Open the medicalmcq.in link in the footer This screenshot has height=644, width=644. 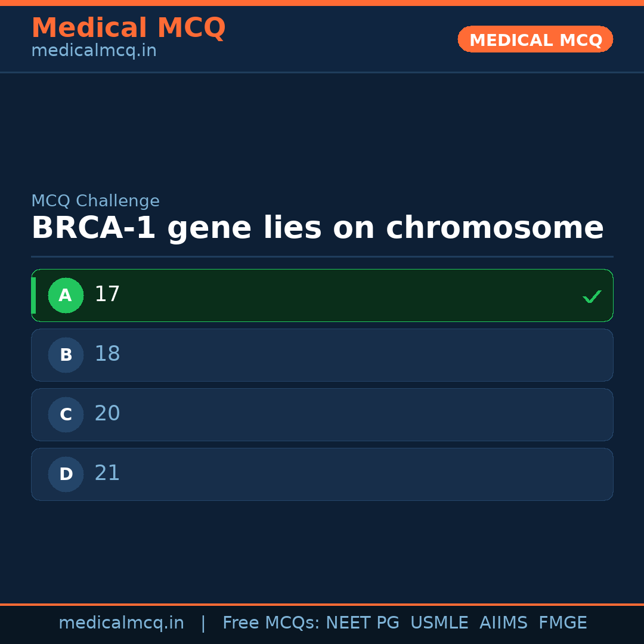coord(121,623)
